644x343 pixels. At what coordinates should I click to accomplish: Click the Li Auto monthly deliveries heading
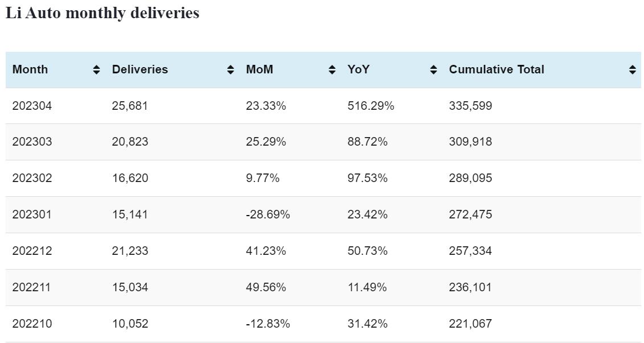tap(102, 13)
